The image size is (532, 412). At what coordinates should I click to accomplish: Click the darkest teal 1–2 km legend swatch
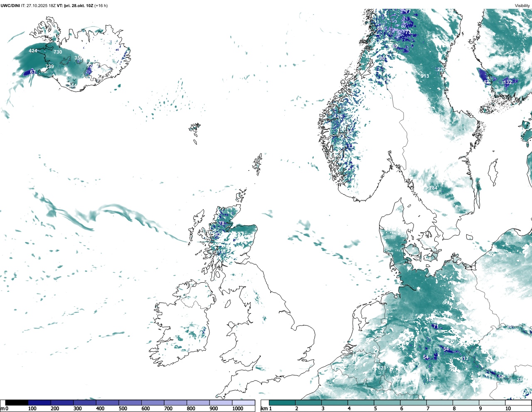[282, 402]
